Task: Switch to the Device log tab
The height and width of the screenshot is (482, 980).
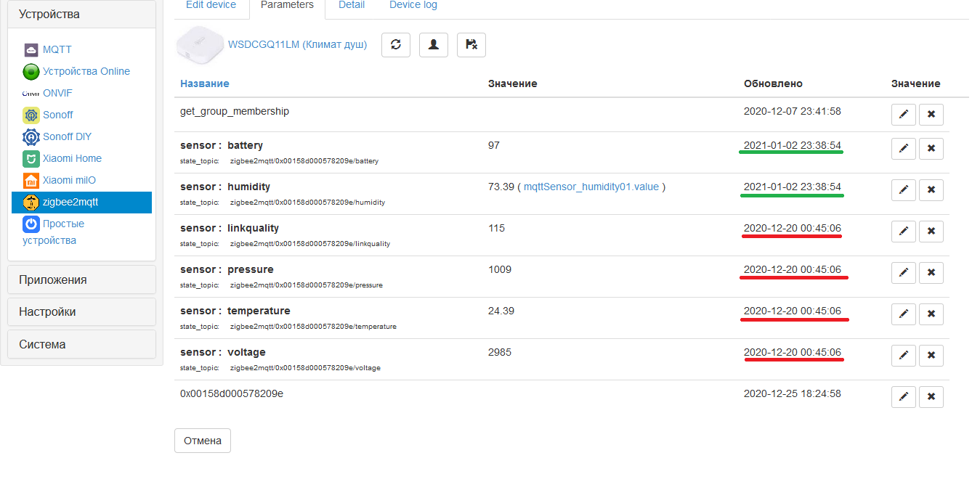Action: point(413,5)
